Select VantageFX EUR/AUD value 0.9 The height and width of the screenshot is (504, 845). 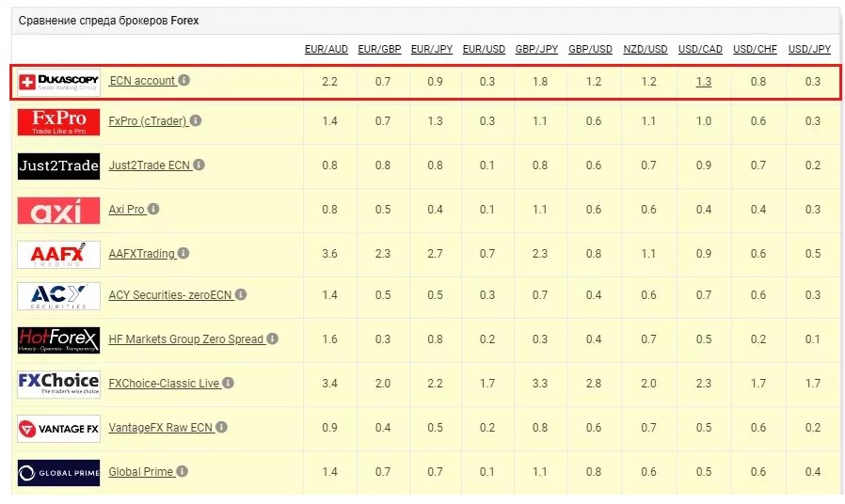tap(329, 428)
